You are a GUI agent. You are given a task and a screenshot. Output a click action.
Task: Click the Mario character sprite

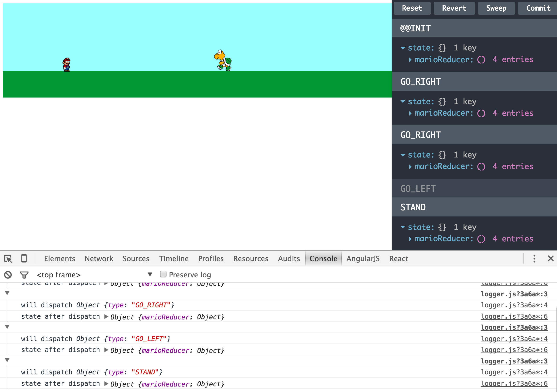pos(66,64)
